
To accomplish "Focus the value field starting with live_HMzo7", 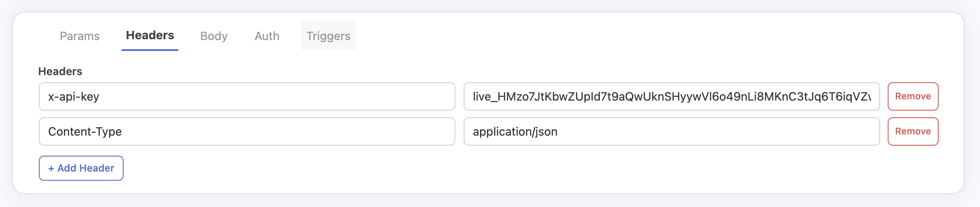I will (x=672, y=96).
